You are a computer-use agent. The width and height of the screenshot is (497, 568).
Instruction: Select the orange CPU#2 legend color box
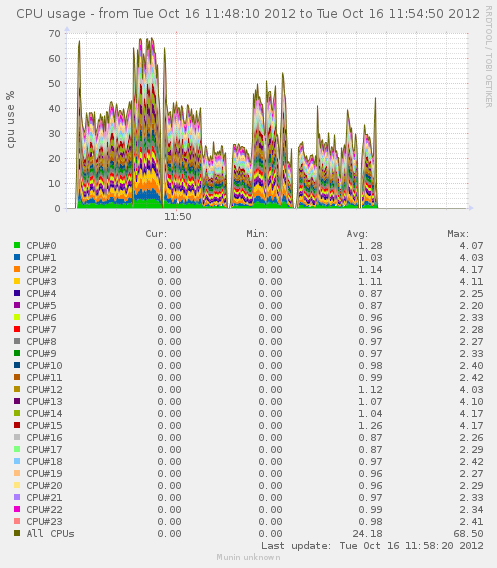click(x=17, y=269)
